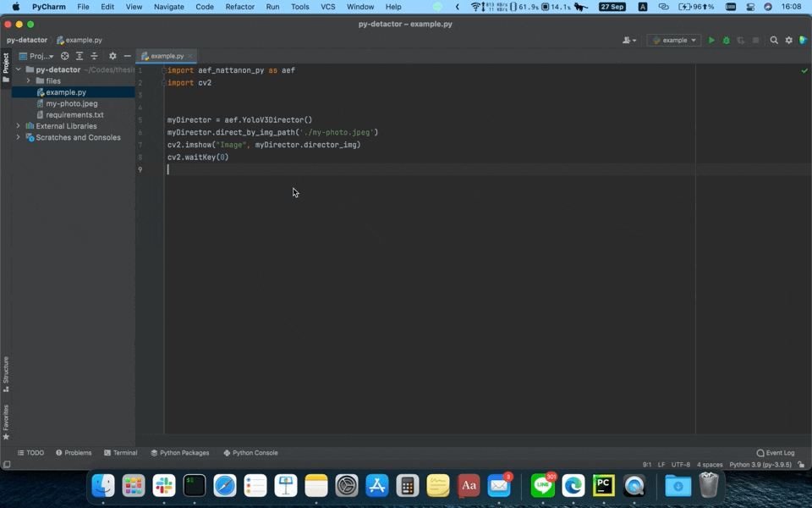Open PyCharm icon in the Dock
The image size is (812, 508).
[604, 486]
